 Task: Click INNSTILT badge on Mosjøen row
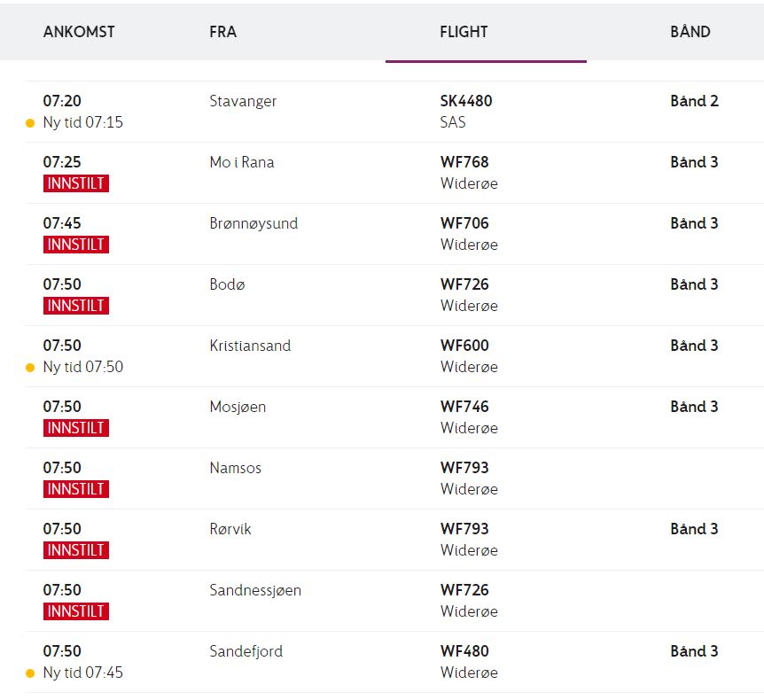pyautogui.click(x=76, y=428)
